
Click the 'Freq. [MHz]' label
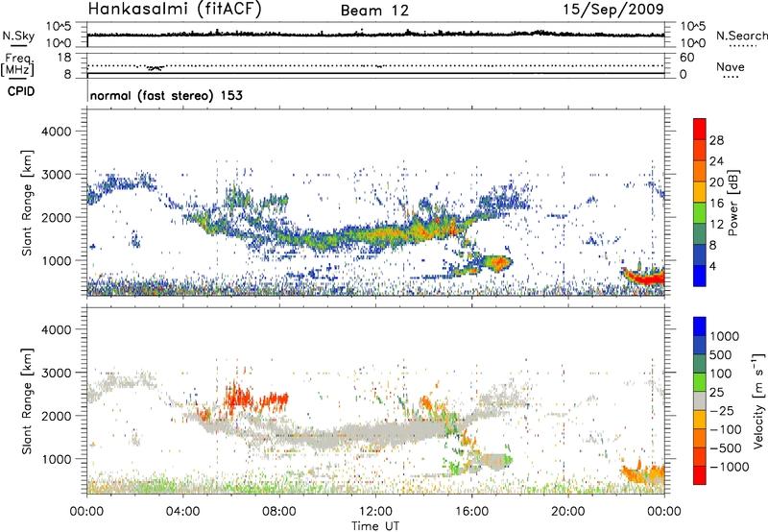point(17,64)
